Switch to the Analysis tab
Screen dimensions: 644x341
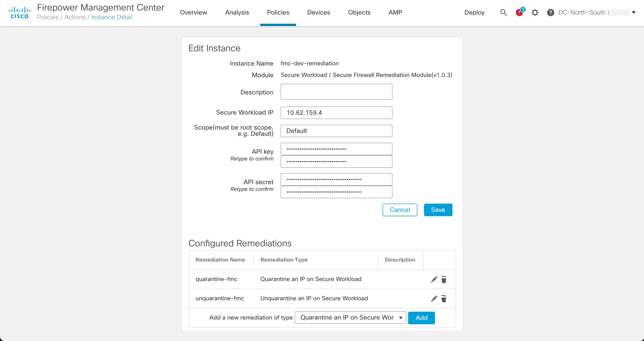pyautogui.click(x=237, y=12)
